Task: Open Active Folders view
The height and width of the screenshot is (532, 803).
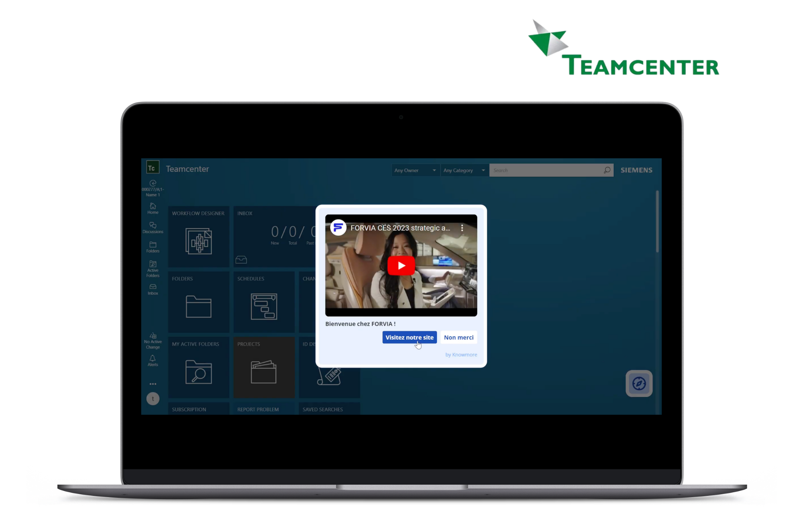Action: (x=153, y=269)
